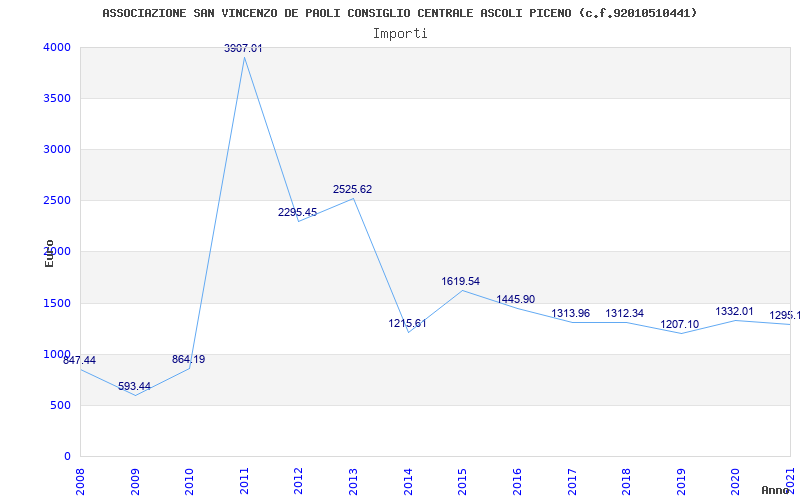The height and width of the screenshot is (500, 800).
Task: Select the 864.19 data label
Action: point(188,359)
